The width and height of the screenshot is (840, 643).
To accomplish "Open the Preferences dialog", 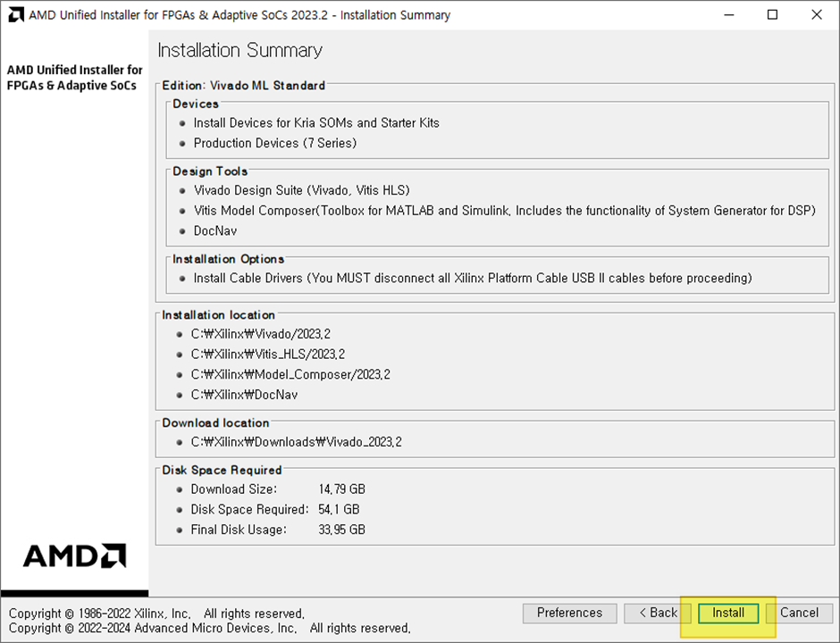I will coord(569,613).
